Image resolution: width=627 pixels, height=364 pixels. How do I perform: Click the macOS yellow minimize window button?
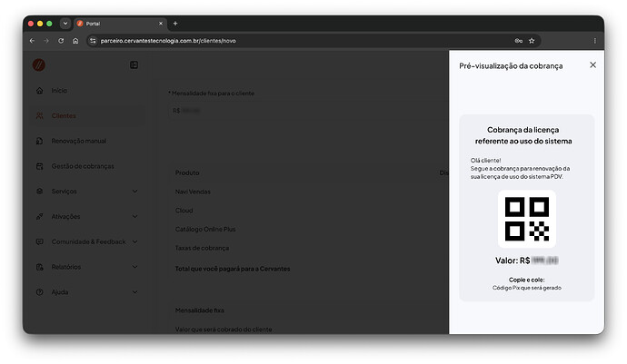pos(40,24)
